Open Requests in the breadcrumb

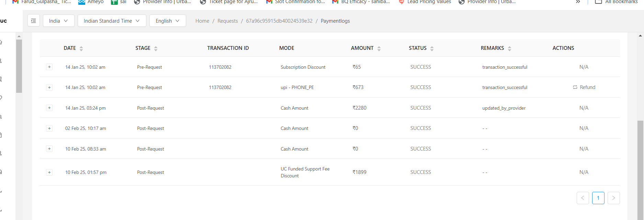pyautogui.click(x=227, y=21)
